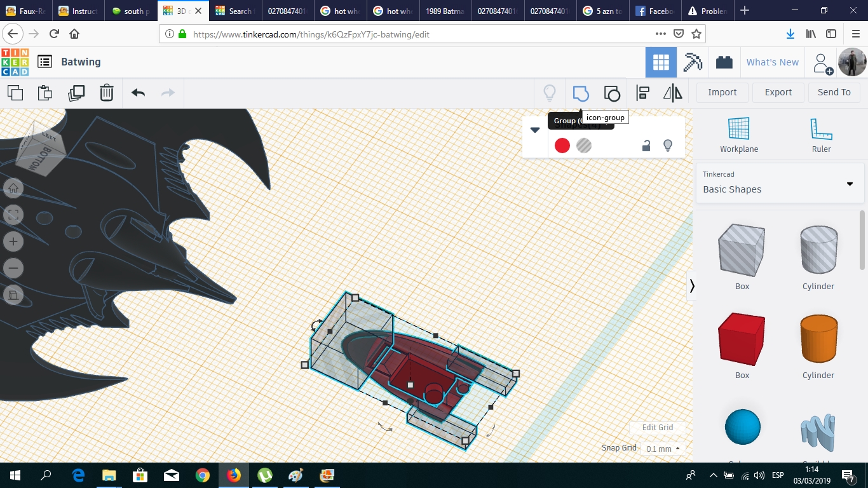This screenshot has width=868, height=488.
Task: Open the Firefox hamburger menu
Action: [x=855, y=34]
